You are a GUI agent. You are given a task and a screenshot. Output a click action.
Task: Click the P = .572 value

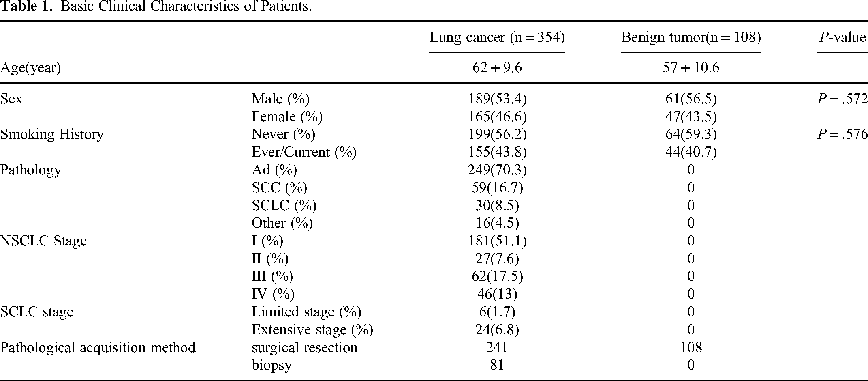click(x=842, y=99)
